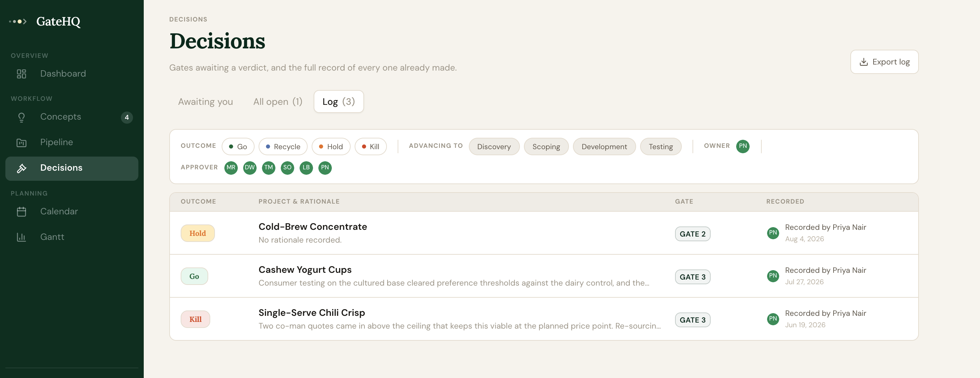980x378 pixels.
Task: Switch to the All open (1) tab
Action: (x=278, y=101)
